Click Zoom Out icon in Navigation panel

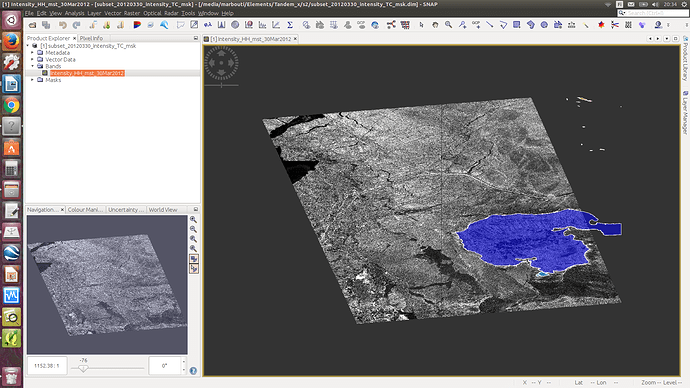[x=193, y=229]
